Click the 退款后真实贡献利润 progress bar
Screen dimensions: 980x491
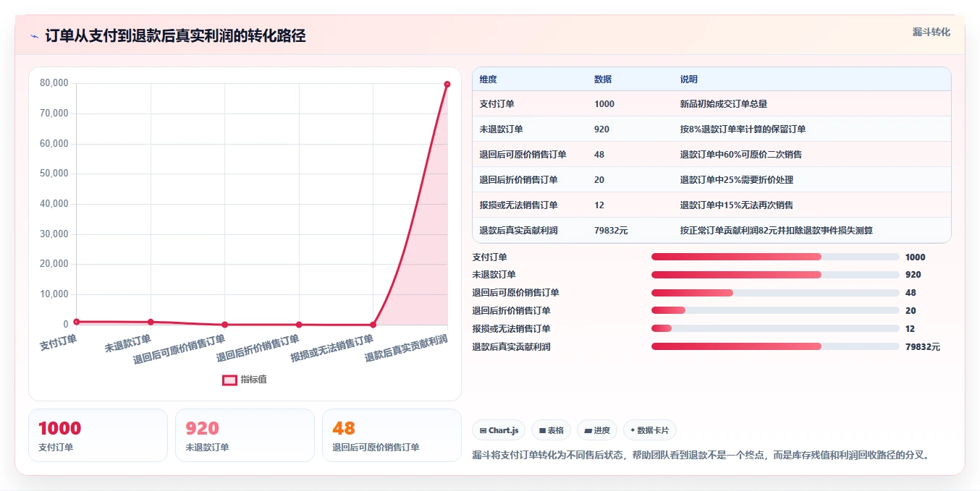click(x=775, y=346)
